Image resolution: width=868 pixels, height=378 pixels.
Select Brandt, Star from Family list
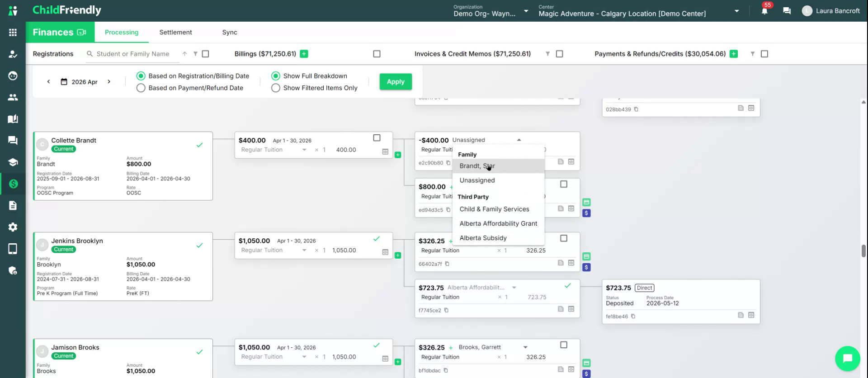click(498, 166)
